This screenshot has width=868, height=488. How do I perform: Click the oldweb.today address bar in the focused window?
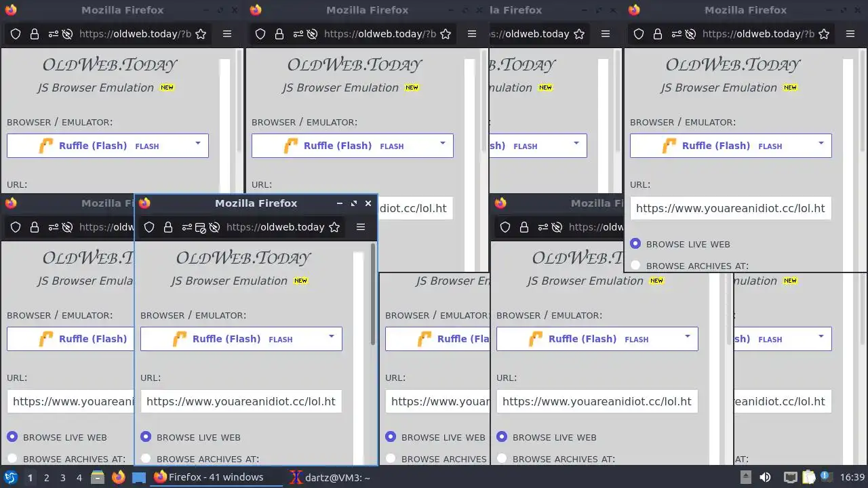pyautogui.click(x=275, y=227)
